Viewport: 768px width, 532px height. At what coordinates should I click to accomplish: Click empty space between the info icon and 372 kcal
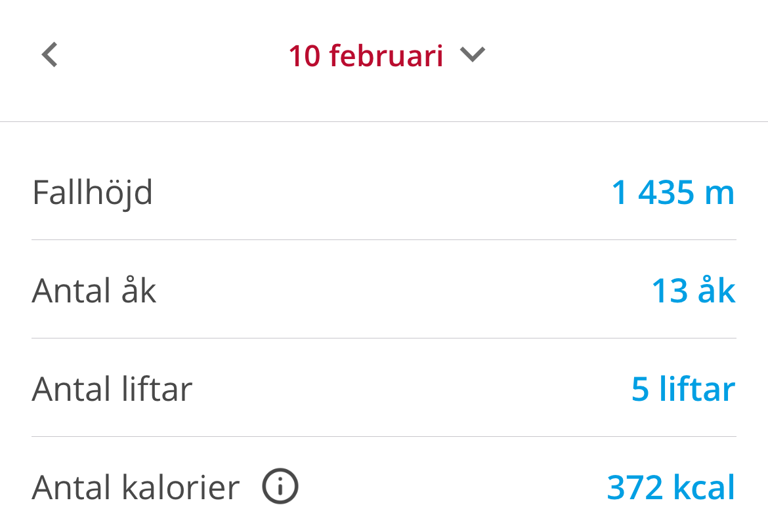tap(452, 487)
